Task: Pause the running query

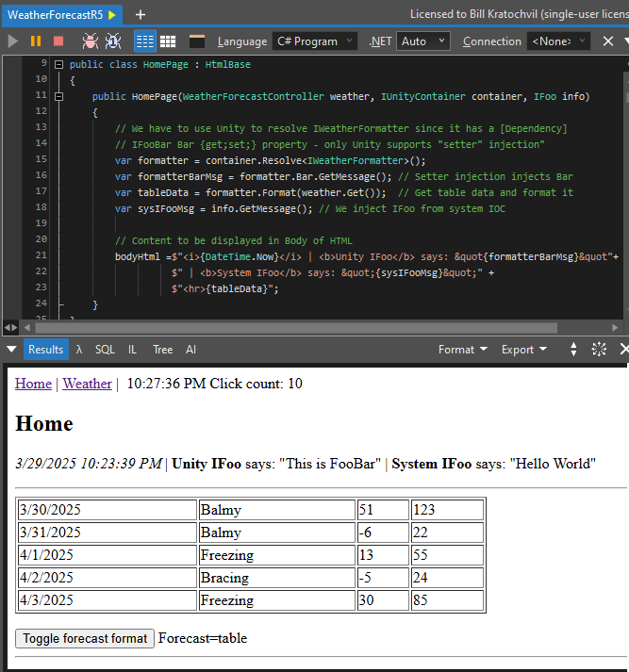Action: tap(36, 41)
